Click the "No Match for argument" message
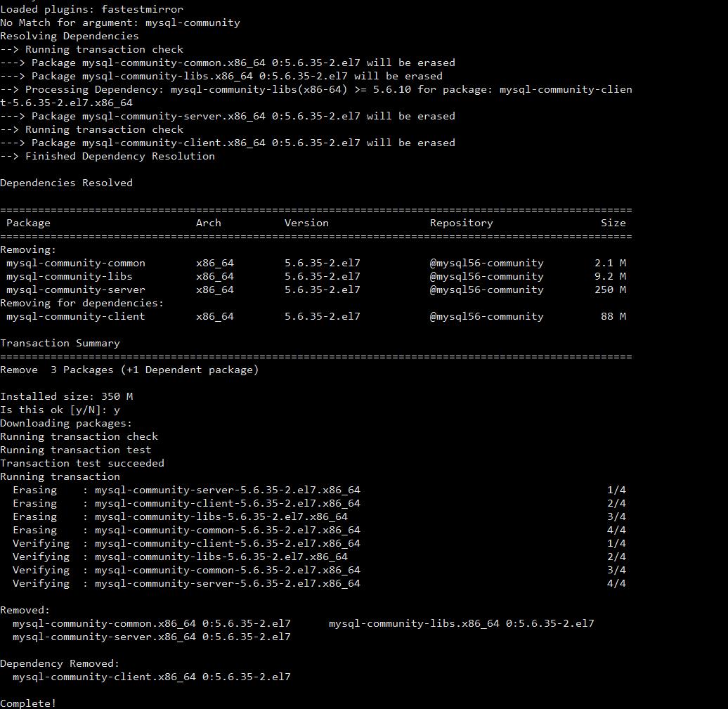 [119, 22]
